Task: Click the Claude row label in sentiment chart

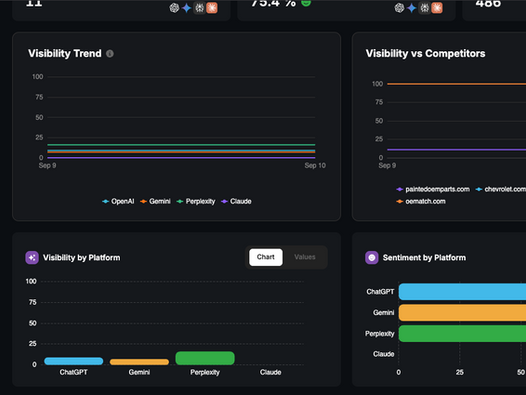Action: point(383,354)
